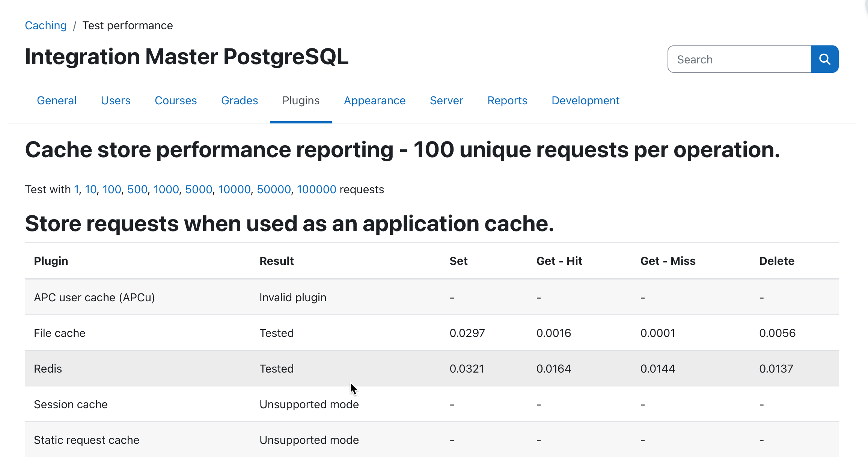The width and height of the screenshot is (868, 469).
Task: Focus the Search input field
Action: pos(740,59)
